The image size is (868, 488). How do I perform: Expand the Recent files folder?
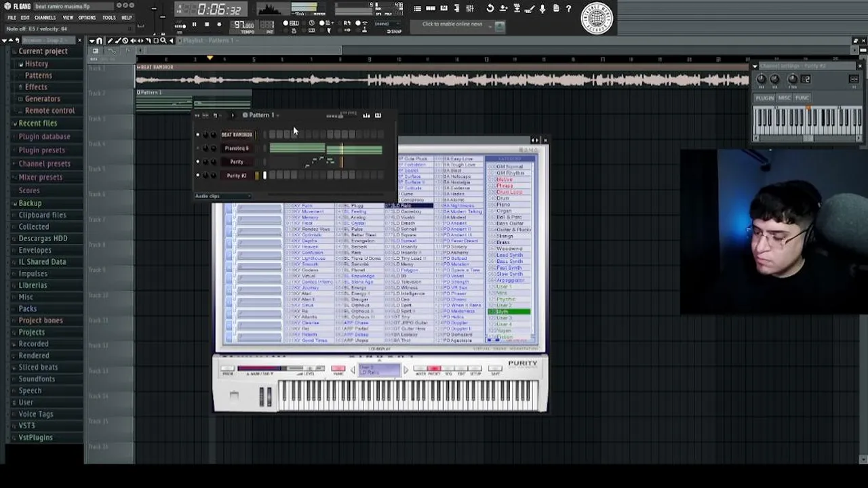pyautogui.click(x=37, y=123)
